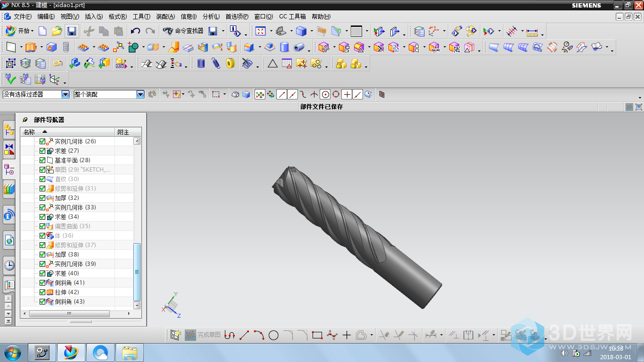The width and height of the screenshot is (644, 362).
Task: Click the Through Curves surface icon
Action: (508, 47)
